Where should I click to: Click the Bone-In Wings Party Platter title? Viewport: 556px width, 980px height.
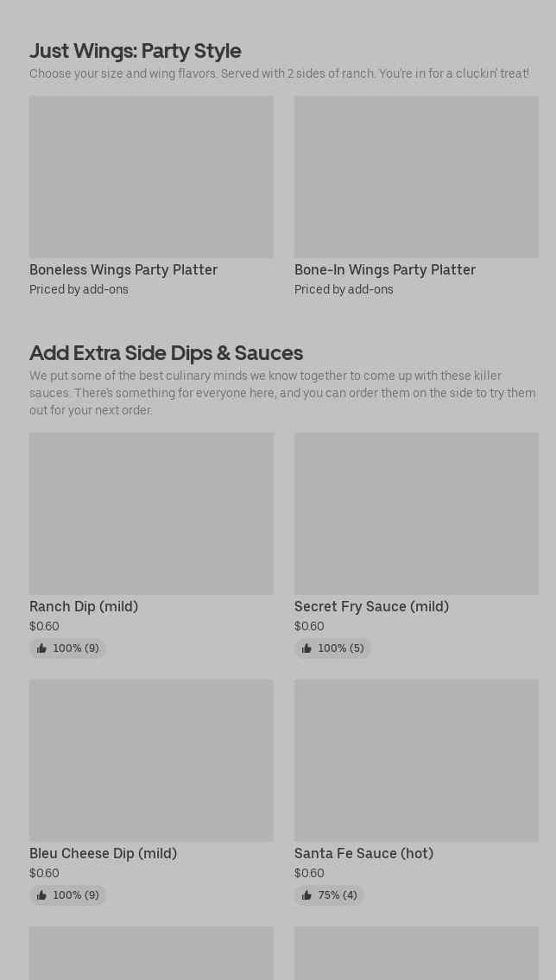[385, 270]
